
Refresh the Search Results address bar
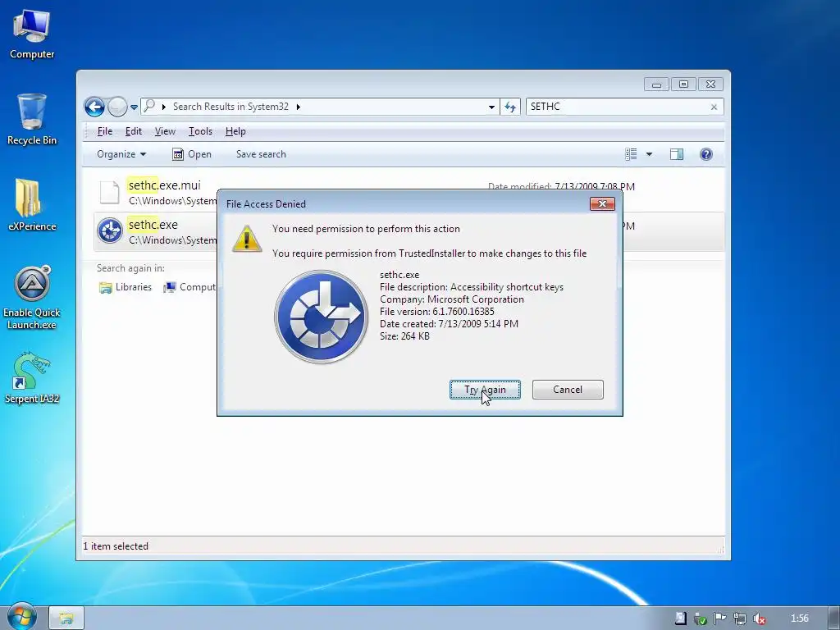pyautogui.click(x=510, y=107)
